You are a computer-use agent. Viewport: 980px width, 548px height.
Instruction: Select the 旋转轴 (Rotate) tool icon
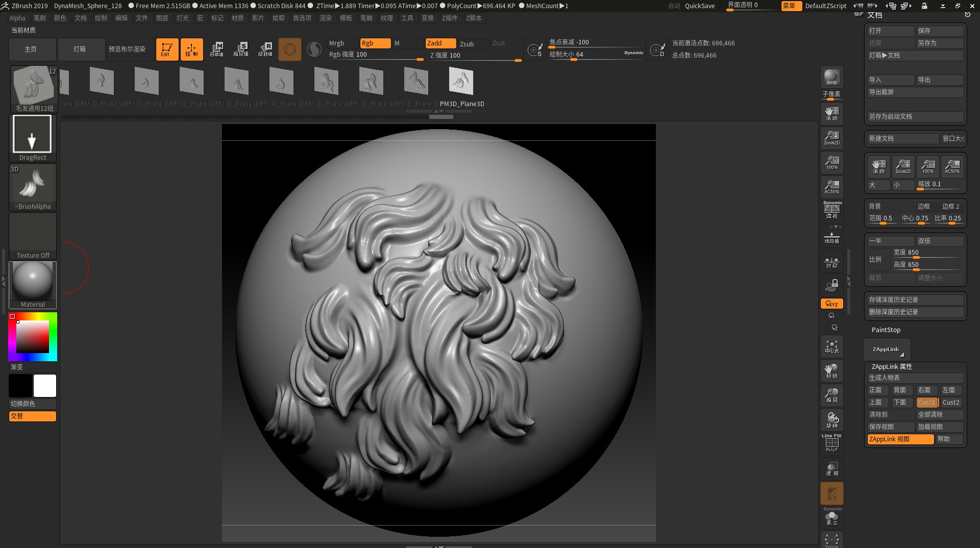click(x=266, y=49)
